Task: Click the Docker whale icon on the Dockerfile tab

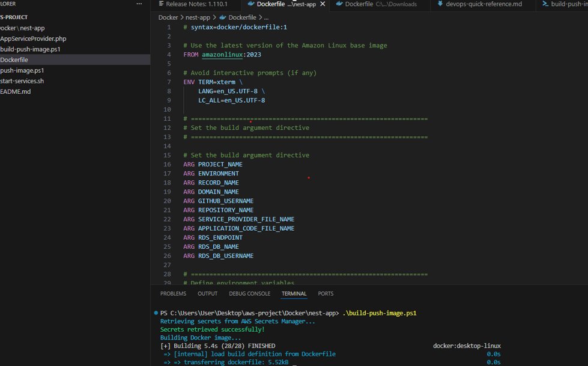Action: (251, 5)
